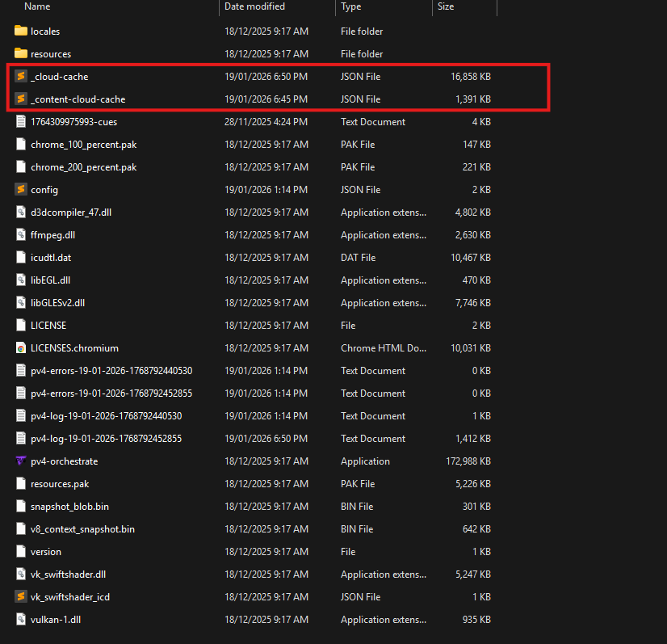This screenshot has width=667, height=644.
Task: Click the pv4-log-19-01-2026-1768792440530 file icon
Action: pos(21,415)
